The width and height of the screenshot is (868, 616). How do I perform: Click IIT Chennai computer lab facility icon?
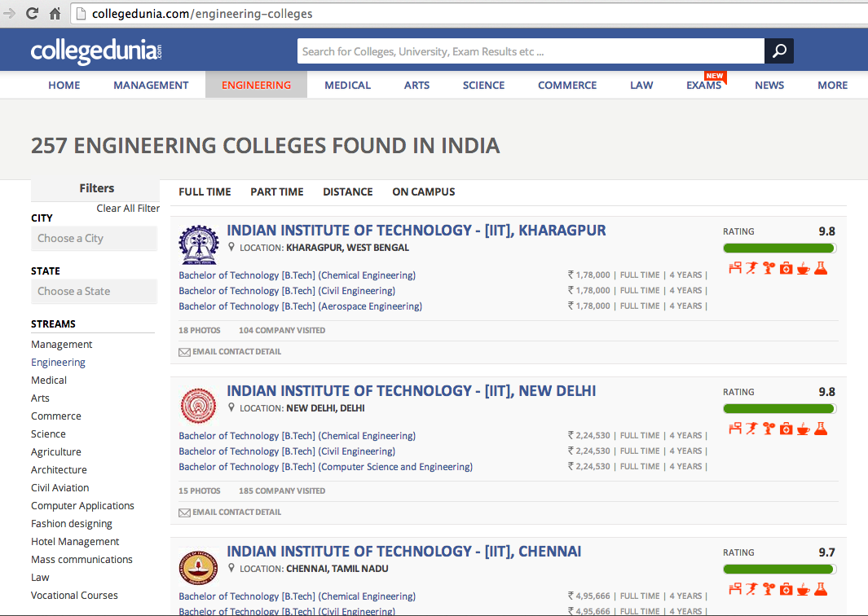[734, 589]
